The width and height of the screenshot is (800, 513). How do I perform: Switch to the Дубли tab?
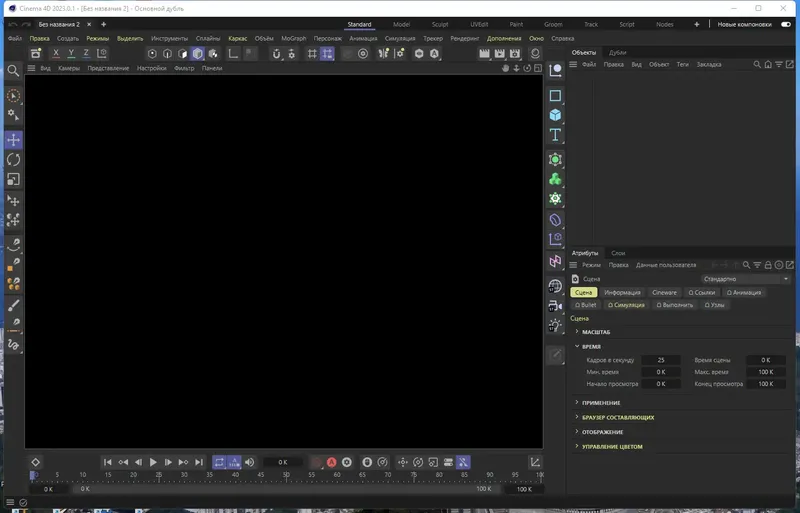point(617,53)
